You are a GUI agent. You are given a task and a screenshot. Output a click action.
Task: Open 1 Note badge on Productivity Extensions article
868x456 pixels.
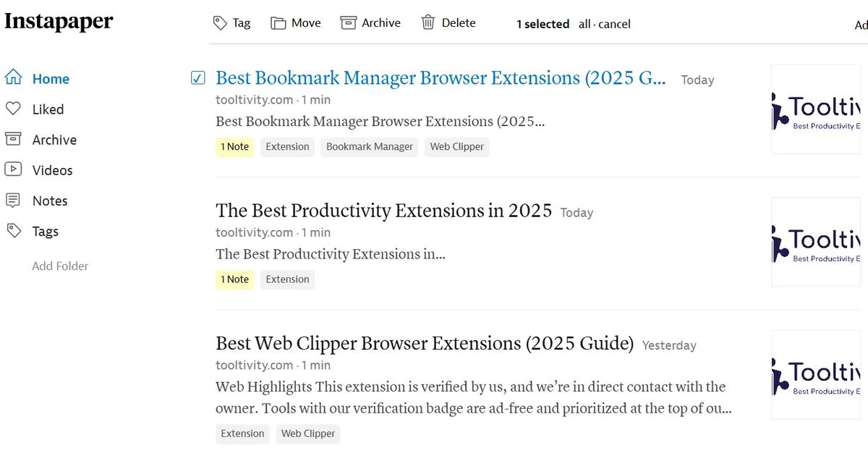235,279
